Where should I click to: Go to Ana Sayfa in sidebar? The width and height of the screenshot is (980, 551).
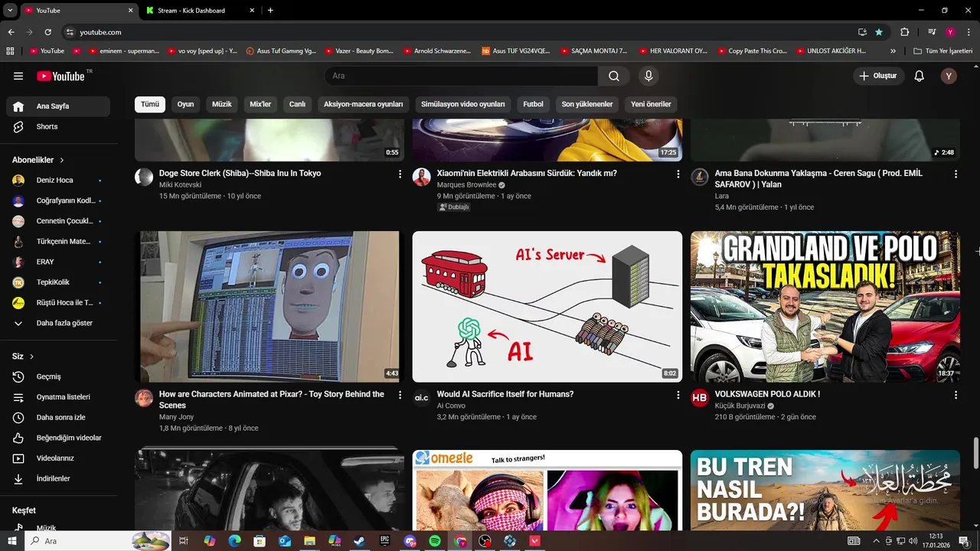point(58,106)
